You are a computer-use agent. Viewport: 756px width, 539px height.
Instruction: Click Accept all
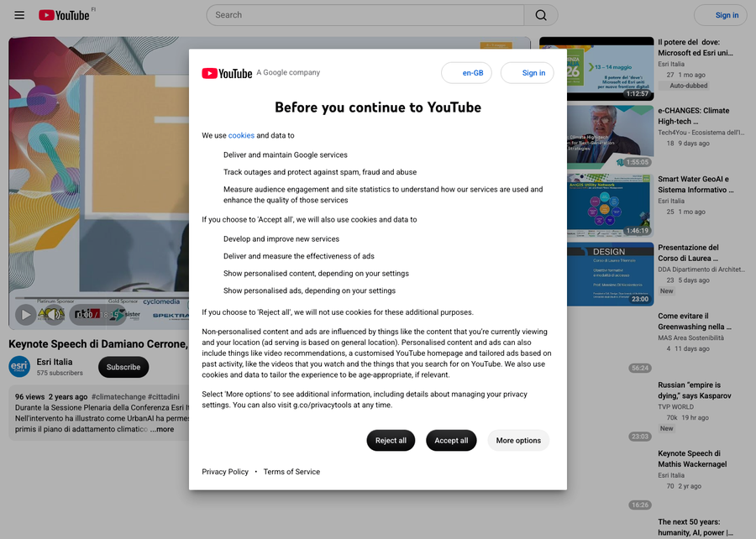pos(451,440)
